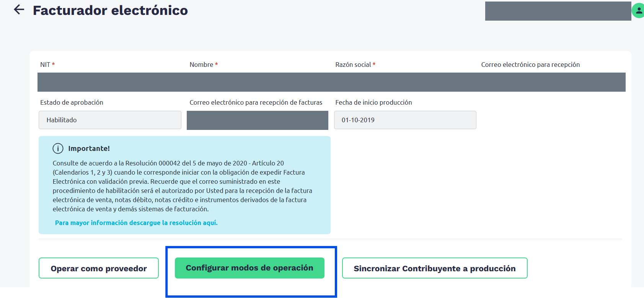Viewport: 644px width, 298px height.
Task: Click Operar como proveedor button
Action: point(99,268)
